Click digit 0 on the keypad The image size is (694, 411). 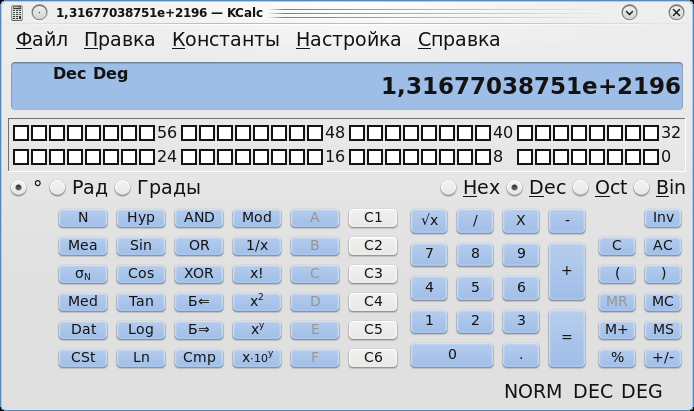point(452,355)
